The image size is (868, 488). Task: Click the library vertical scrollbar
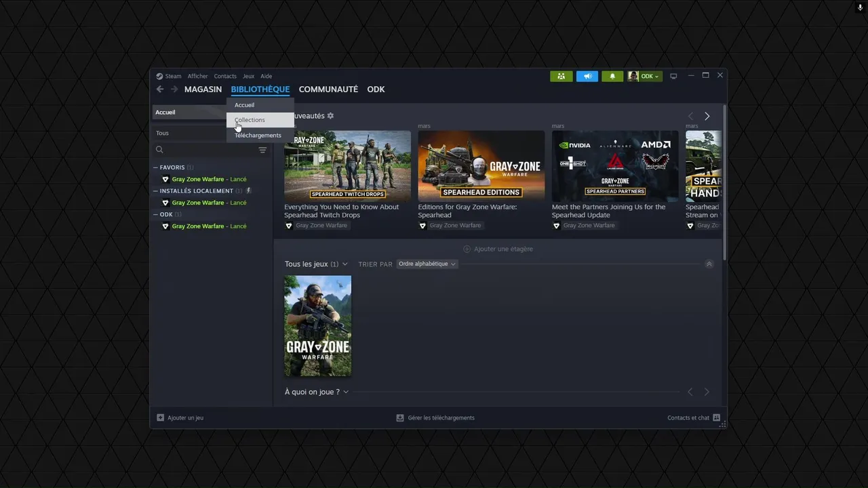point(724,182)
